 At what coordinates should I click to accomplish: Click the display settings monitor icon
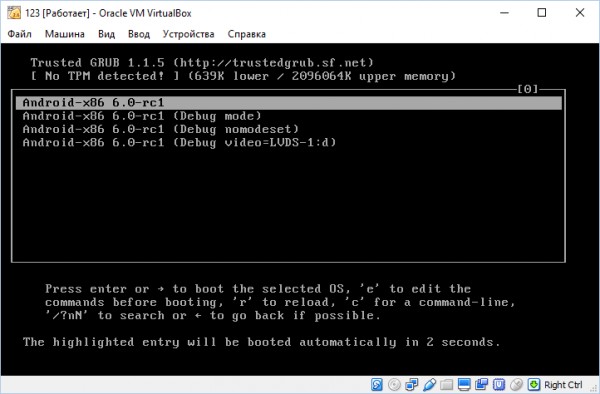click(464, 384)
